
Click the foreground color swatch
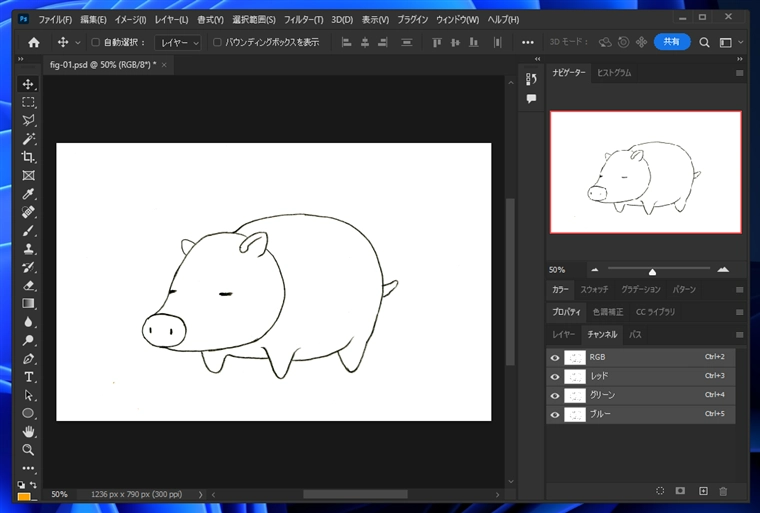(x=24, y=497)
